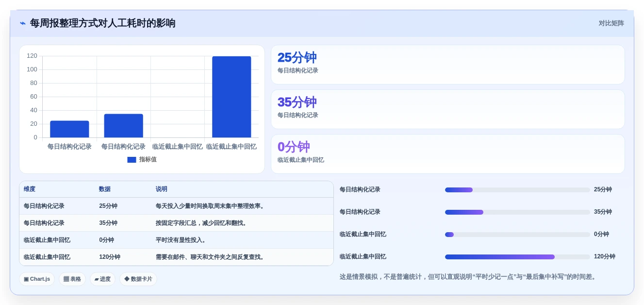Select the 0分钟 data card headline
Image resolution: width=644 pixels, height=305 pixels.
pos(294,147)
